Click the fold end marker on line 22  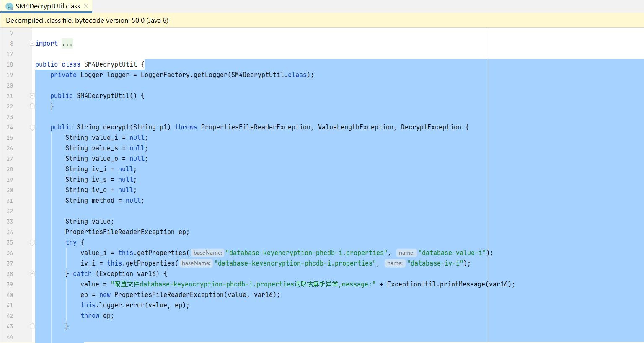[32, 106]
